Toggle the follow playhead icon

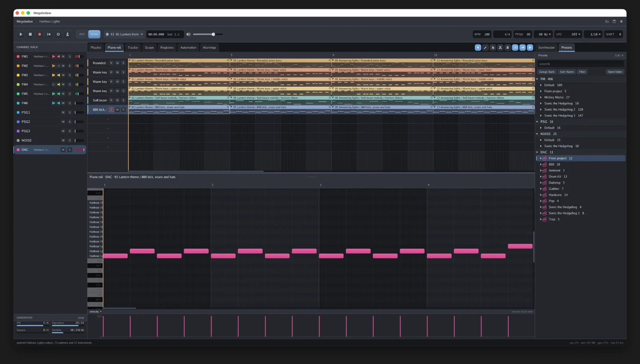click(x=530, y=48)
